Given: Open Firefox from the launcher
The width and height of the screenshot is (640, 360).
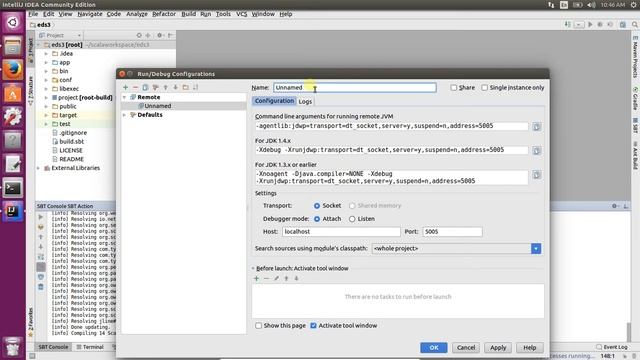Looking at the screenshot, I should point(13,70).
